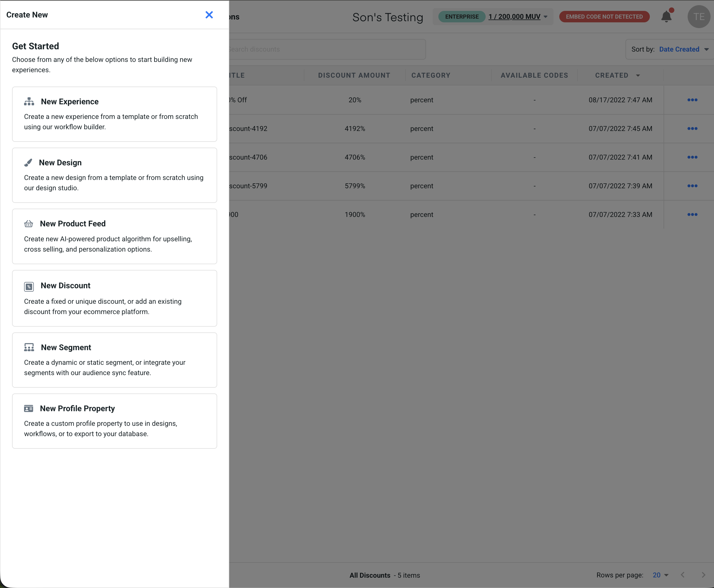The width and height of the screenshot is (714, 588).
Task: Click the DISCOUNT AMOUNT column header
Action: tap(354, 76)
